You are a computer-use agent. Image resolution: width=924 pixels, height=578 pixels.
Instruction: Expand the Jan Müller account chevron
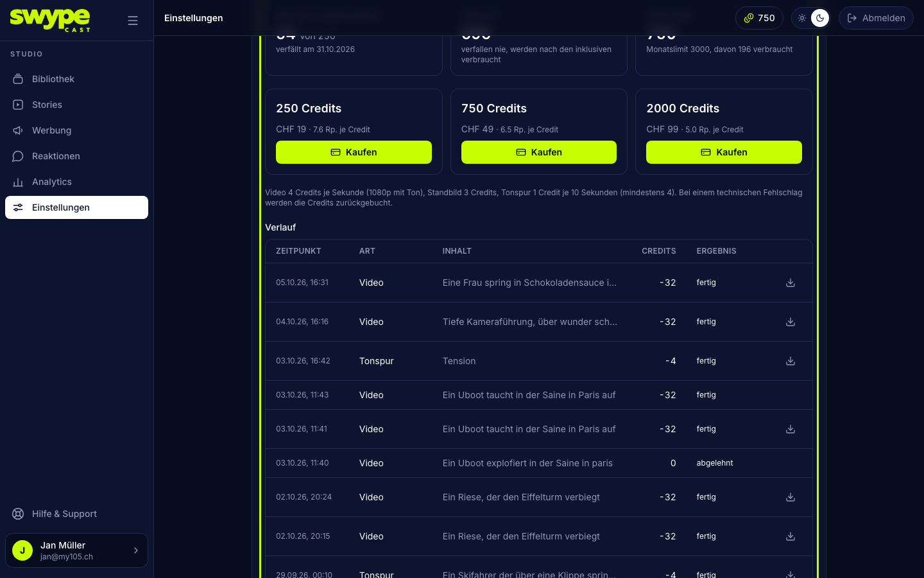pos(135,550)
